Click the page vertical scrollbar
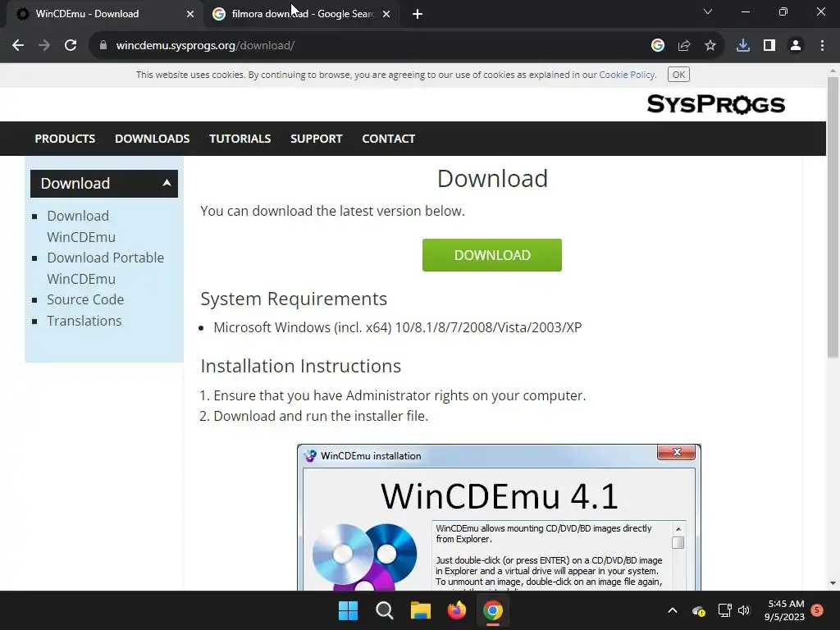Screen dimensions: 840x630 tap(833, 217)
